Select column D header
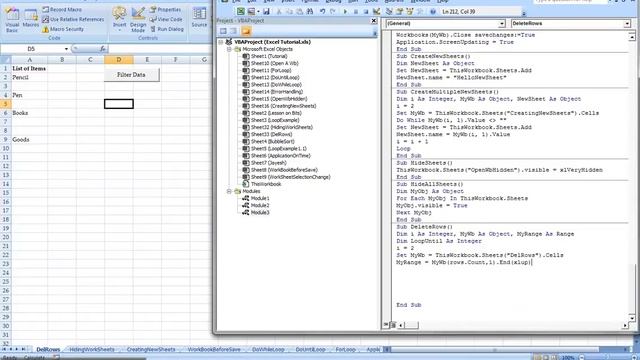 [118, 60]
